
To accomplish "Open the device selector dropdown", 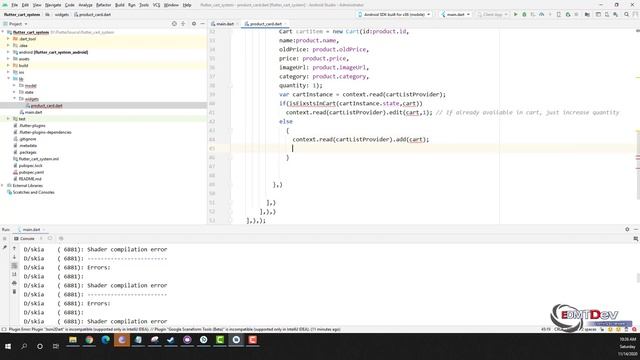I will tap(394, 14).
